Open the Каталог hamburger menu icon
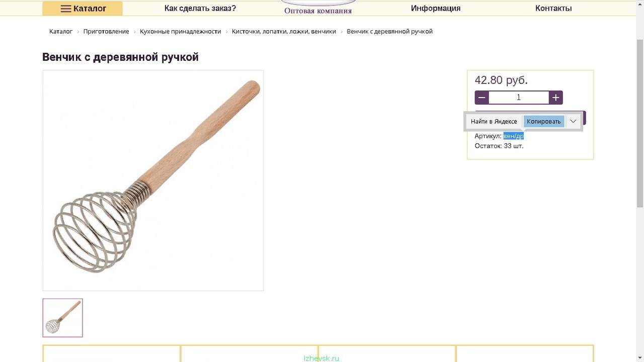Viewport: 644px width, 362px height. point(66,9)
